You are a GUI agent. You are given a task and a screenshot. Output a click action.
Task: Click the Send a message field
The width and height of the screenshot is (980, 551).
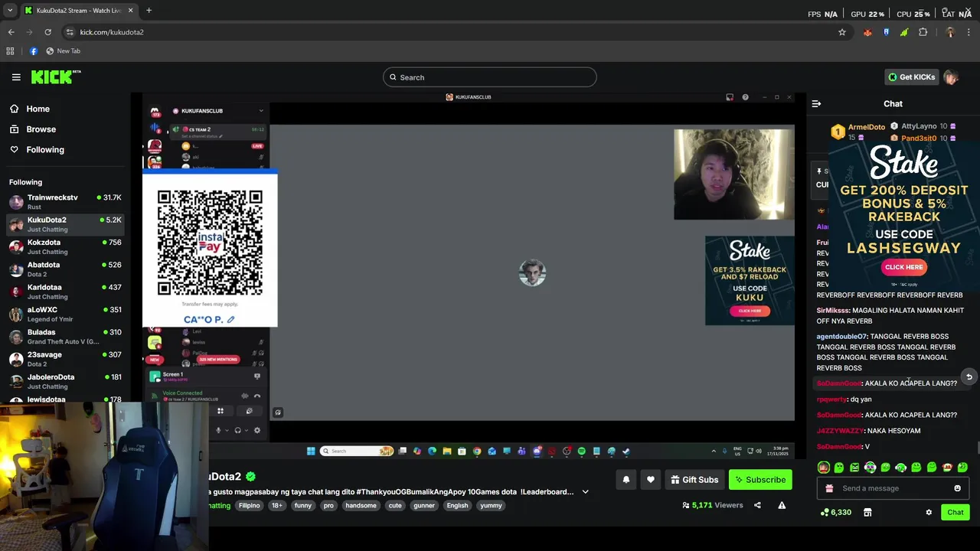pyautogui.click(x=892, y=488)
